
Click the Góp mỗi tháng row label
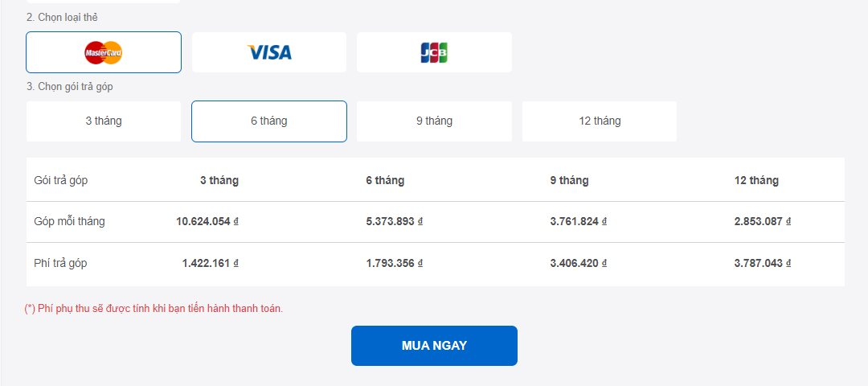(70, 222)
